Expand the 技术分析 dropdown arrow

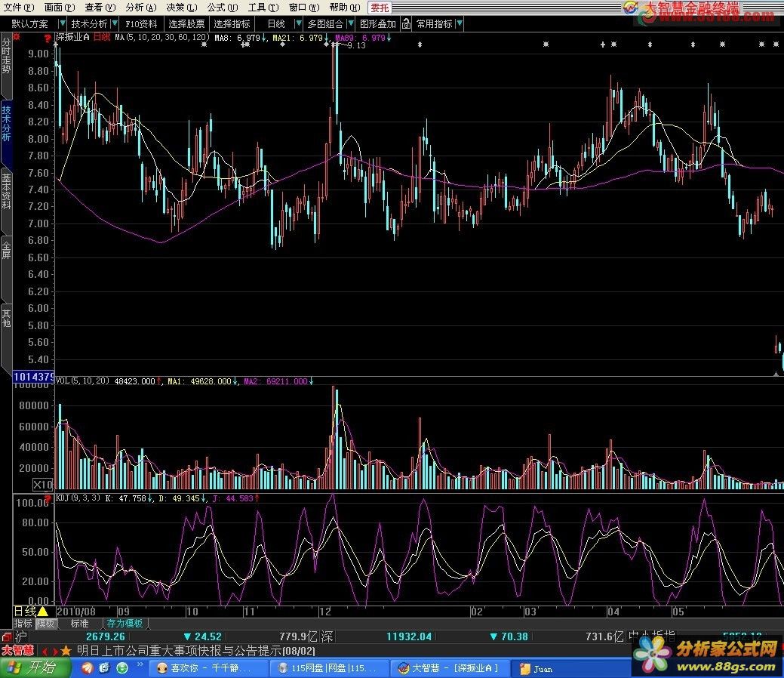115,23
